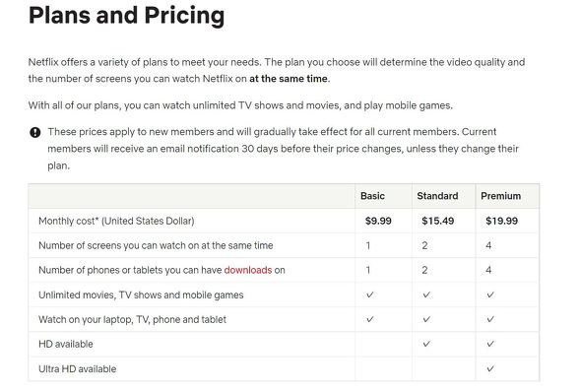Click Premium screen count 4 in screens row

[x=488, y=245]
